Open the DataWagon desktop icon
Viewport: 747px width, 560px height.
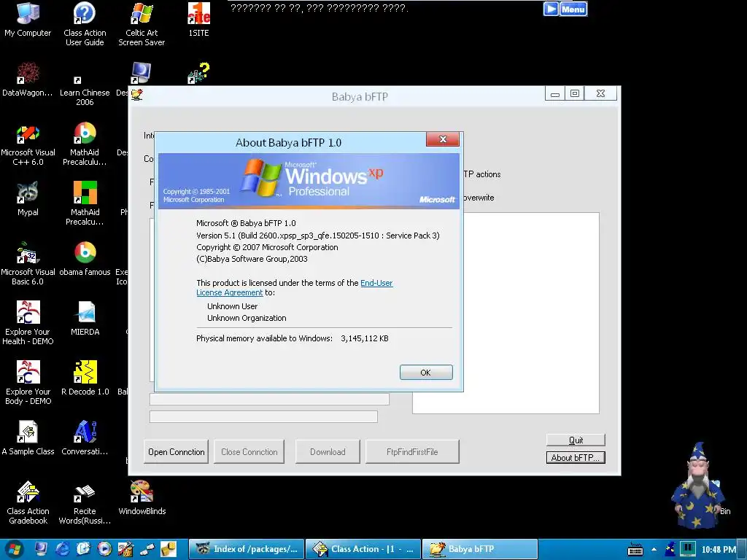point(28,79)
